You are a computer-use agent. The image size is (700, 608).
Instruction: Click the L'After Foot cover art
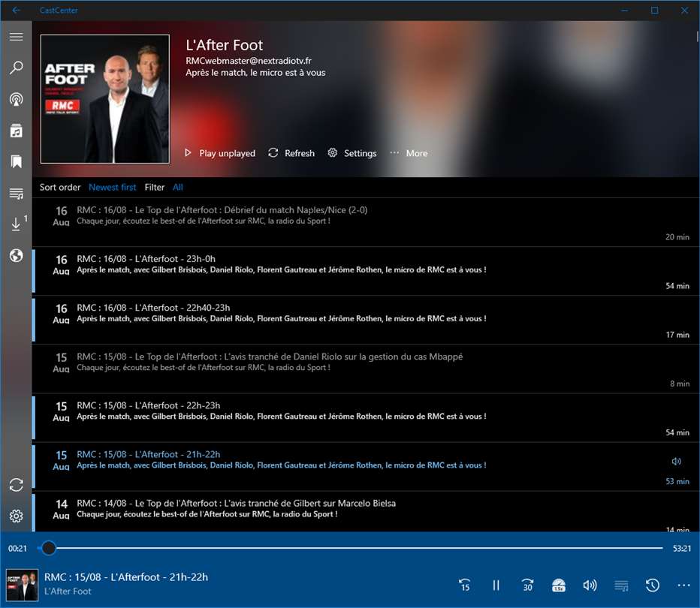coord(105,99)
